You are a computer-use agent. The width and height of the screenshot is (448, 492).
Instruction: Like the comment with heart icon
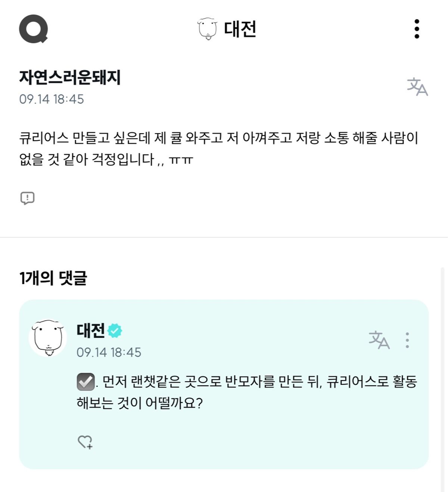click(x=85, y=442)
